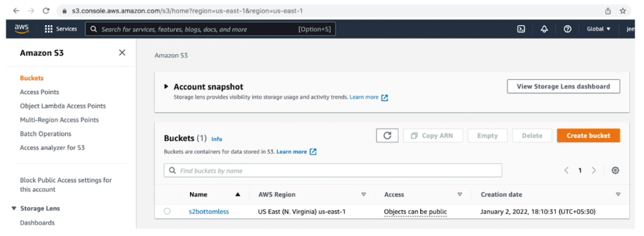Screen dimensions: 644x236
Task: Open the help question mark icon
Action: pos(568,29)
